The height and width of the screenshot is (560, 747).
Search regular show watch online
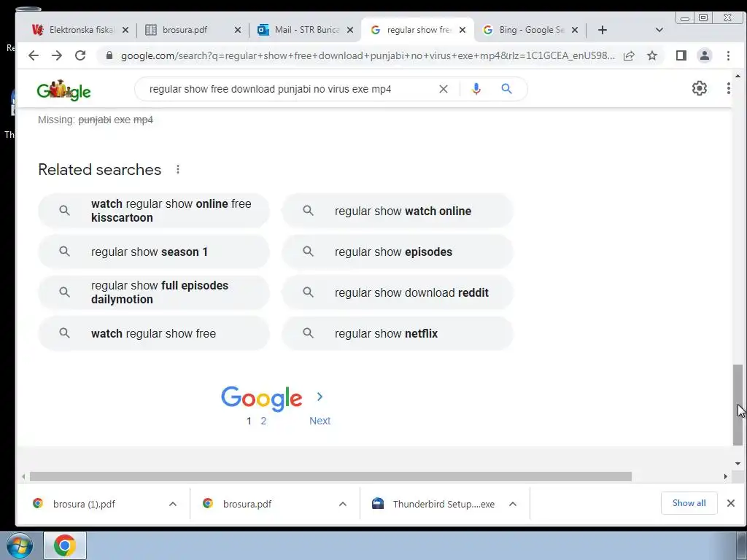(398, 211)
